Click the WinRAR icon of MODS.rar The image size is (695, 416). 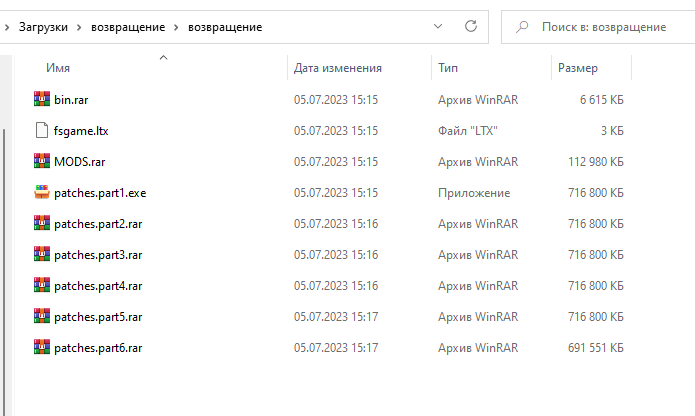pos(42,161)
